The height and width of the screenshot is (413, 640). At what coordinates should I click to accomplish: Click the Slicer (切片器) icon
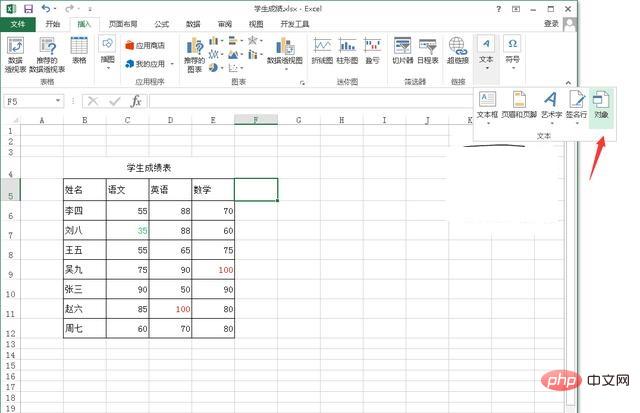point(403,51)
